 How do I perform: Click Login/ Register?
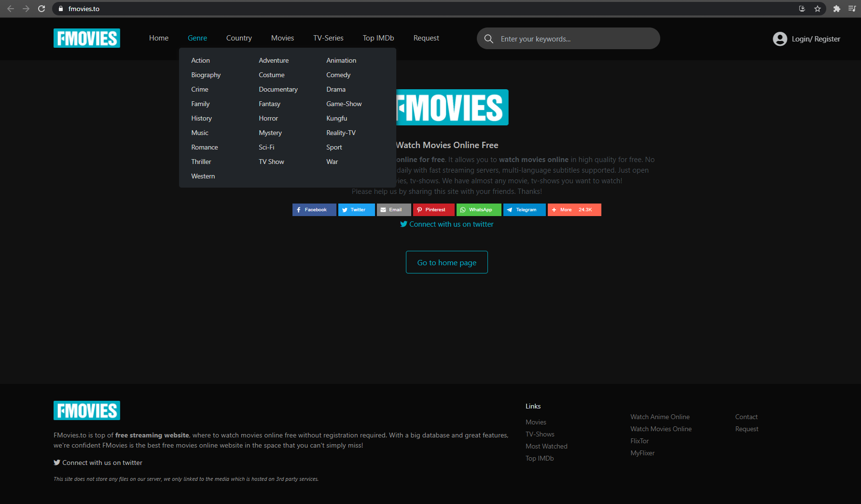pos(816,39)
